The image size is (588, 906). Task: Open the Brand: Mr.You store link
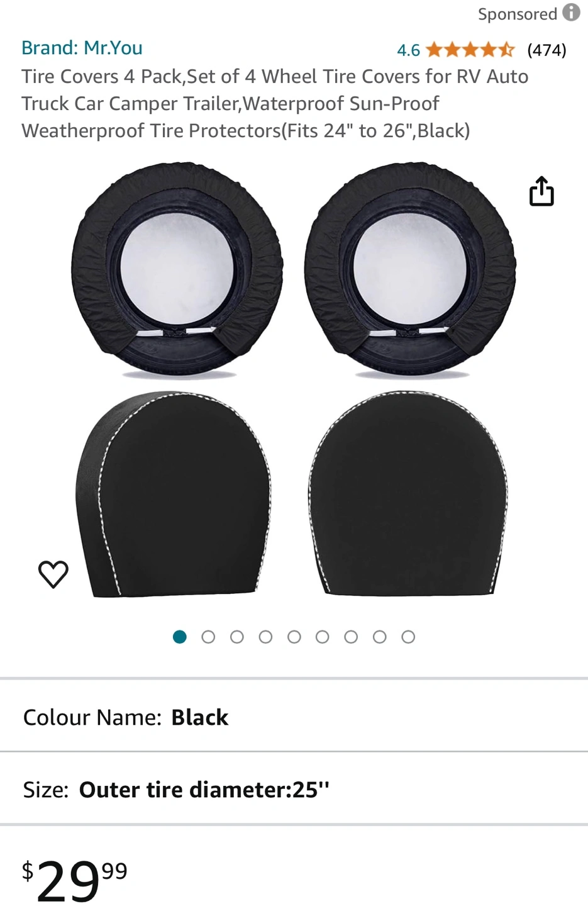pyautogui.click(x=82, y=48)
